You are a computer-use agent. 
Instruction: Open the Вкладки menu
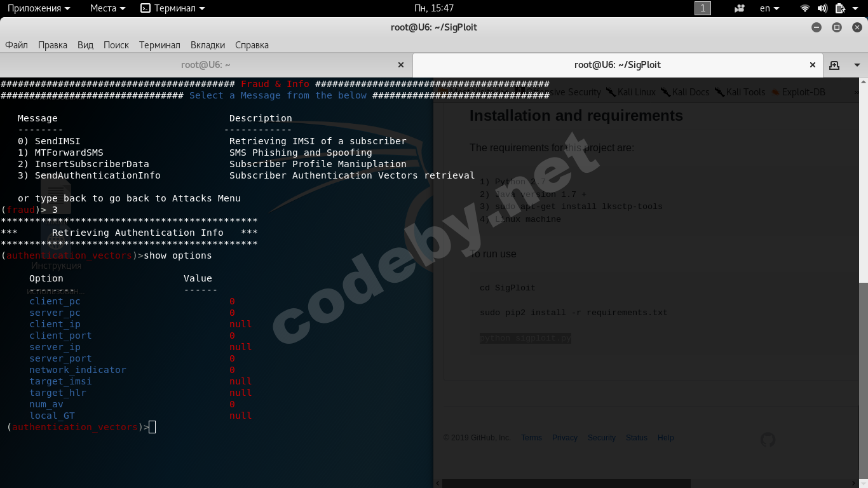tap(208, 45)
